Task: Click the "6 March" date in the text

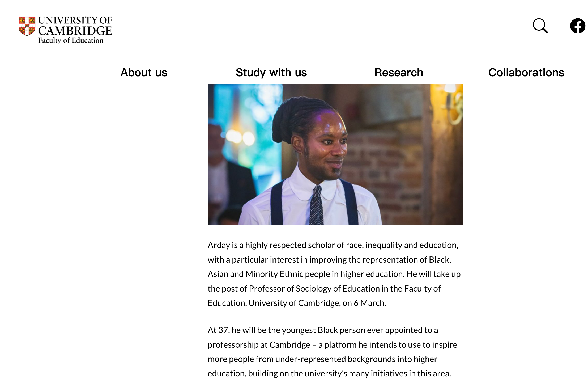Action: click(x=369, y=303)
